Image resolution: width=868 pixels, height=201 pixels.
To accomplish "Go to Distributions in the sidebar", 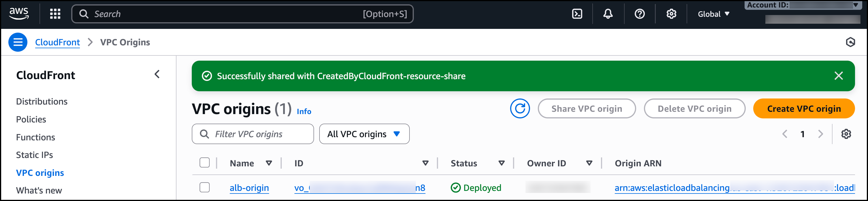I will pyautogui.click(x=42, y=102).
